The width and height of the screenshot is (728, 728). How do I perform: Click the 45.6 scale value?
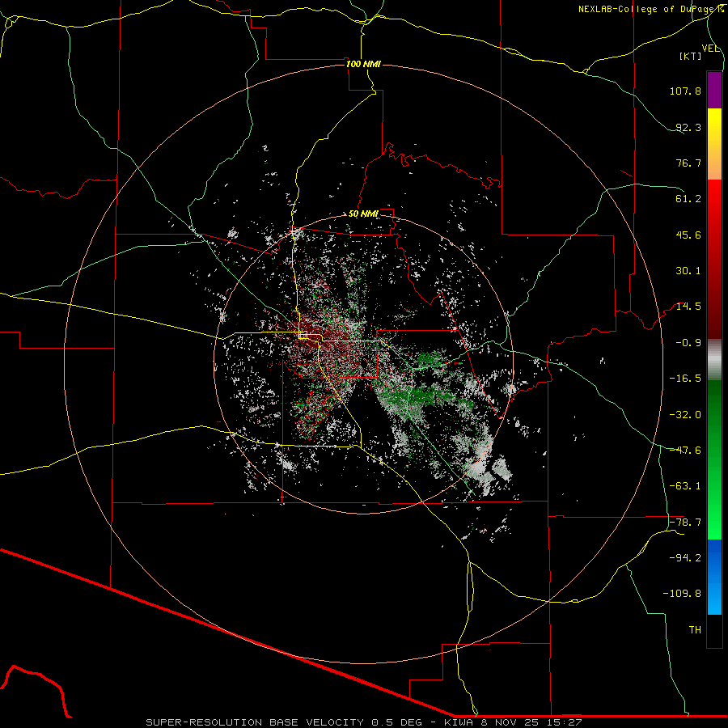pyautogui.click(x=688, y=235)
